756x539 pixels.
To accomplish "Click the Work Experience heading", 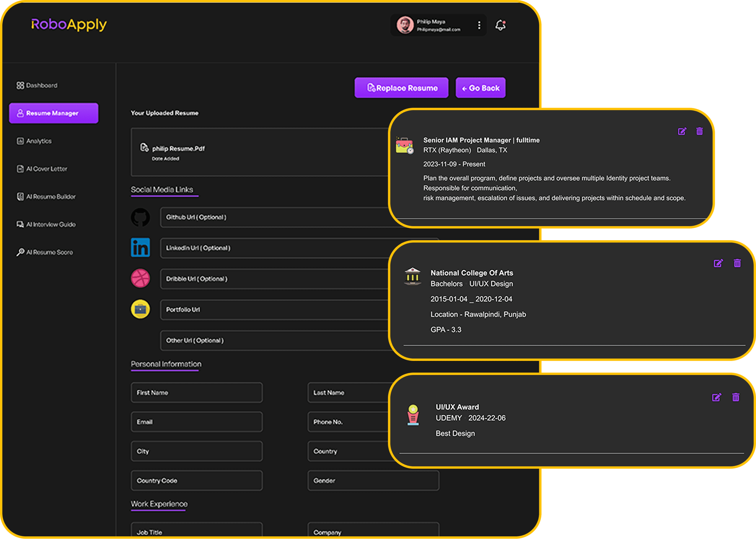I will tap(159, 504).
